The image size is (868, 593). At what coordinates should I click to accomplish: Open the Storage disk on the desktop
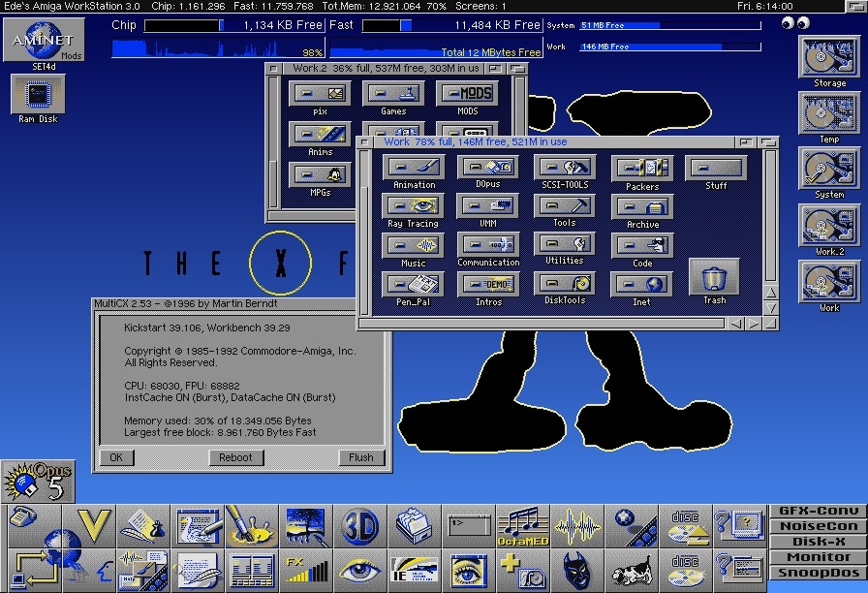[829, 57]
